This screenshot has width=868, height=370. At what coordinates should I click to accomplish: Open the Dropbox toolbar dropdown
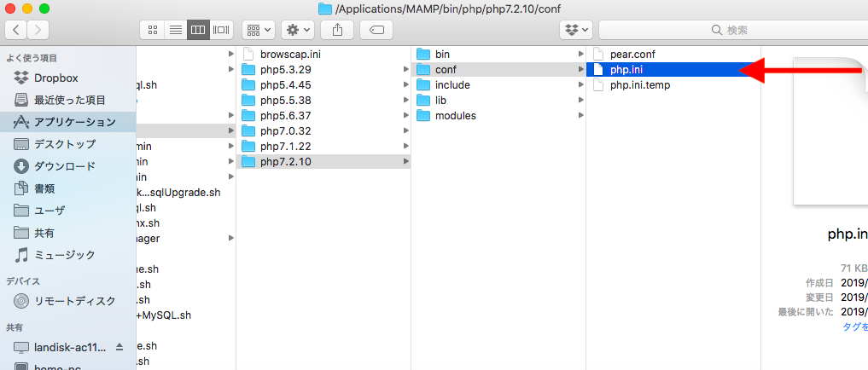point(576,30)
